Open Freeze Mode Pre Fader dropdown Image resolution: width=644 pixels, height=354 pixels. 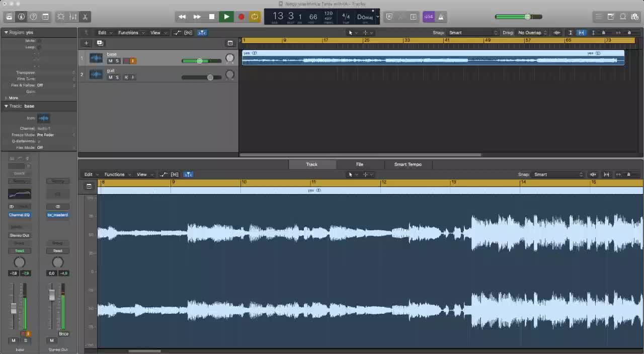56,135
